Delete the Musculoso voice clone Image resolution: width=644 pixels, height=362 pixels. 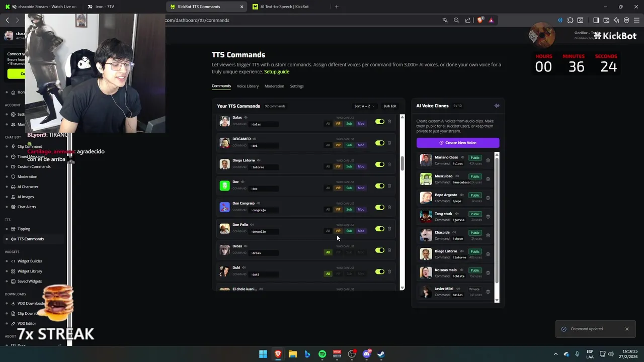pos(488,179)
